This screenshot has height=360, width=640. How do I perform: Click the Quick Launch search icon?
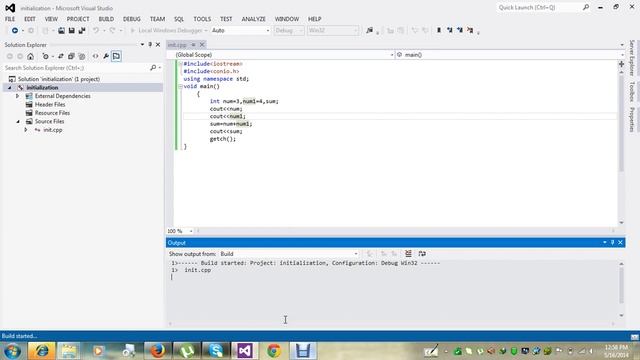coord(586,7)
